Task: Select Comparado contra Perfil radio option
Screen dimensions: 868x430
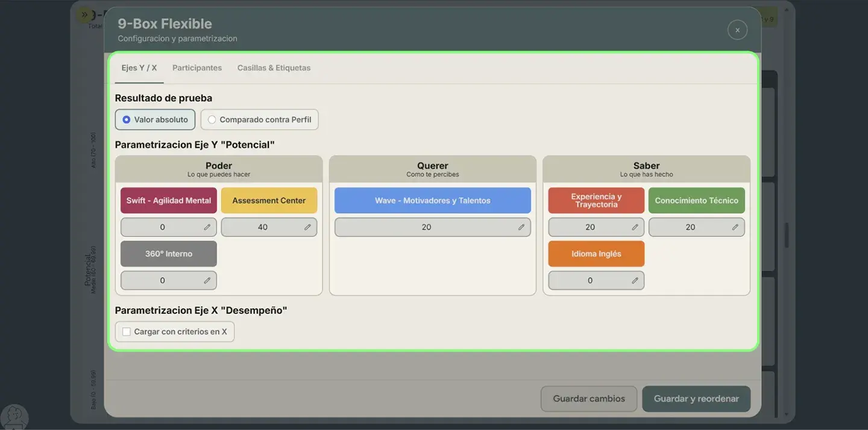Action: point(259,119)
